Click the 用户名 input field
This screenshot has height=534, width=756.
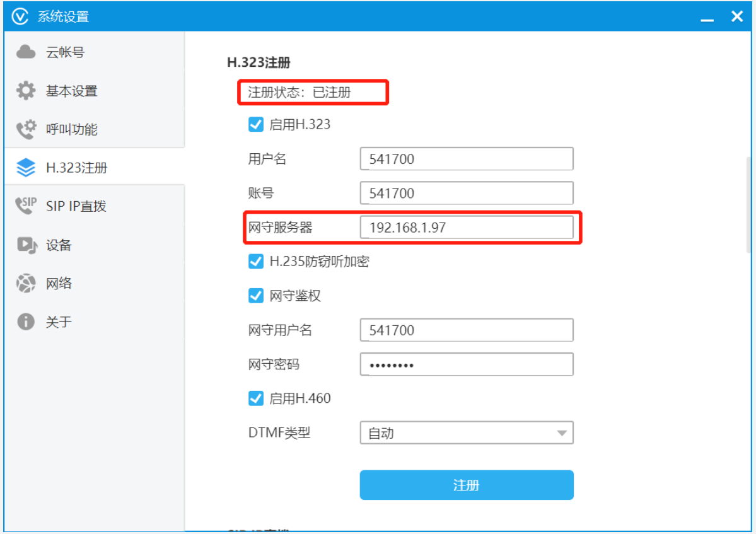point(466,159)
